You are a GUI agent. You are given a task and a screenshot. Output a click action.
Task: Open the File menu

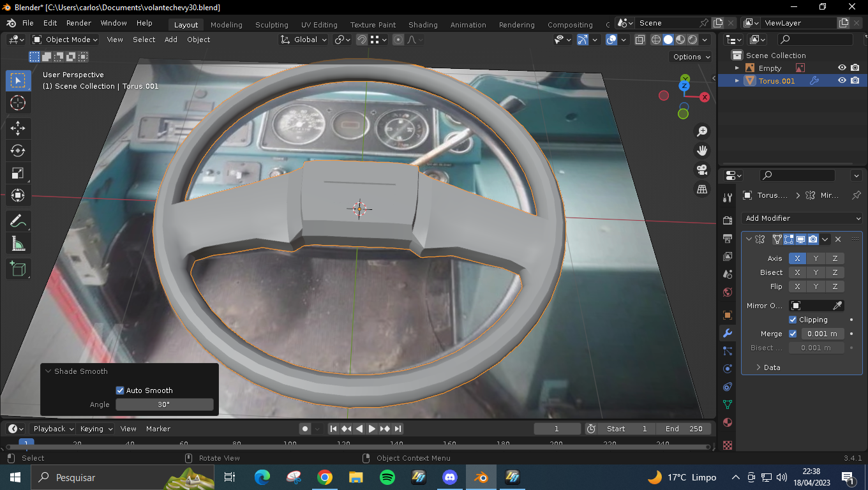point(28,23)
